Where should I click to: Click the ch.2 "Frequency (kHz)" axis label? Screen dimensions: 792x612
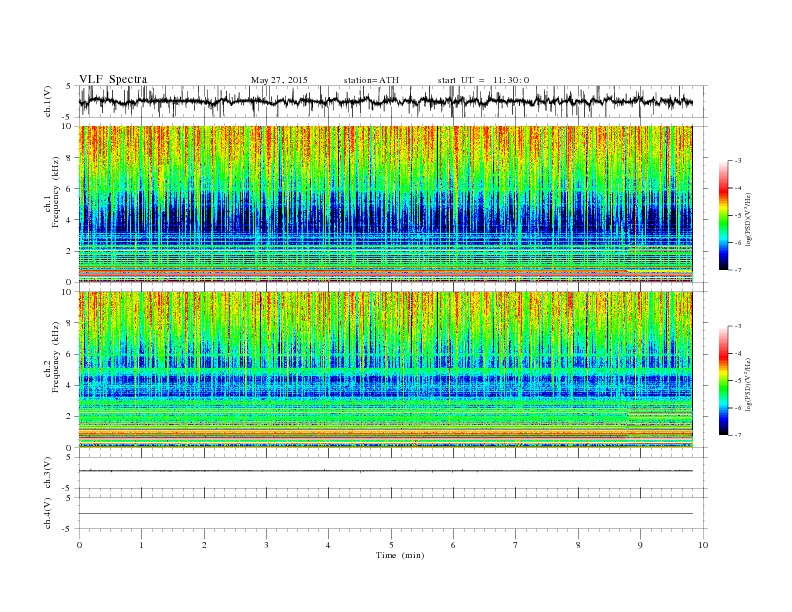(x=56, y=357)
